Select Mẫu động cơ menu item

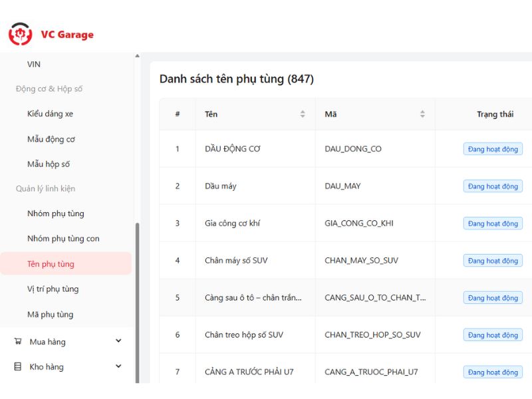pyautogui.click(x=51, y=139)
